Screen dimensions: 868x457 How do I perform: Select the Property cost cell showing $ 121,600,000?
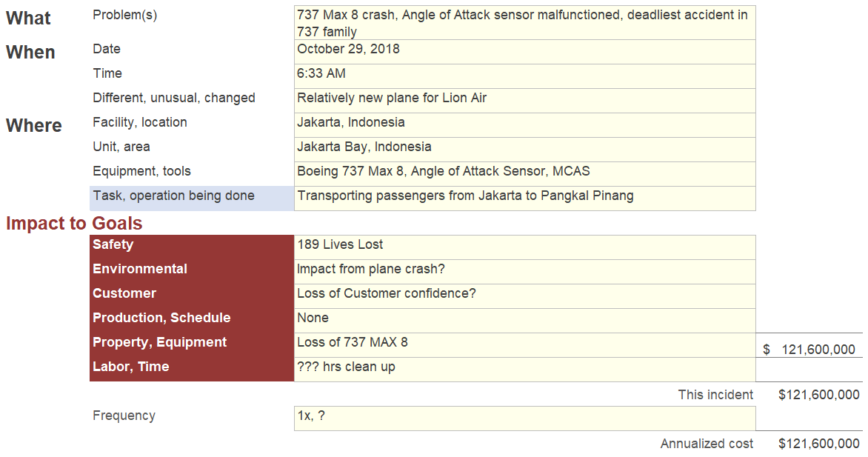[x=809, y=350]
